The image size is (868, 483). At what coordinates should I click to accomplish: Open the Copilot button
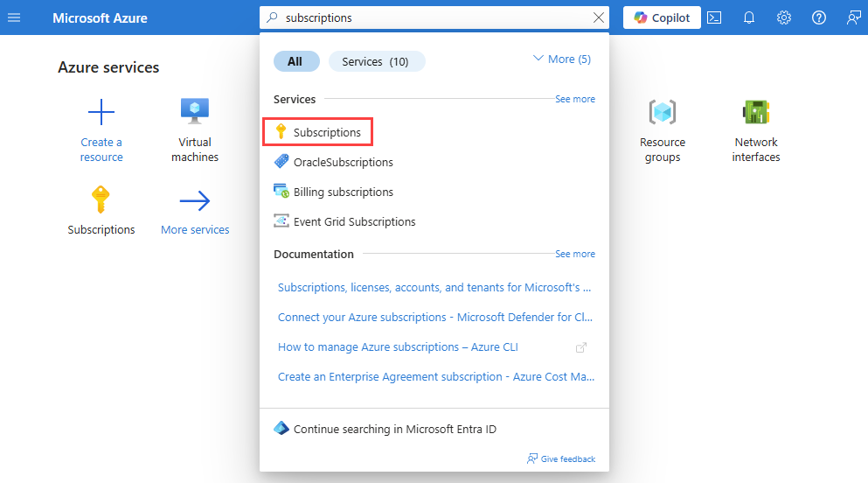point(662,17)
